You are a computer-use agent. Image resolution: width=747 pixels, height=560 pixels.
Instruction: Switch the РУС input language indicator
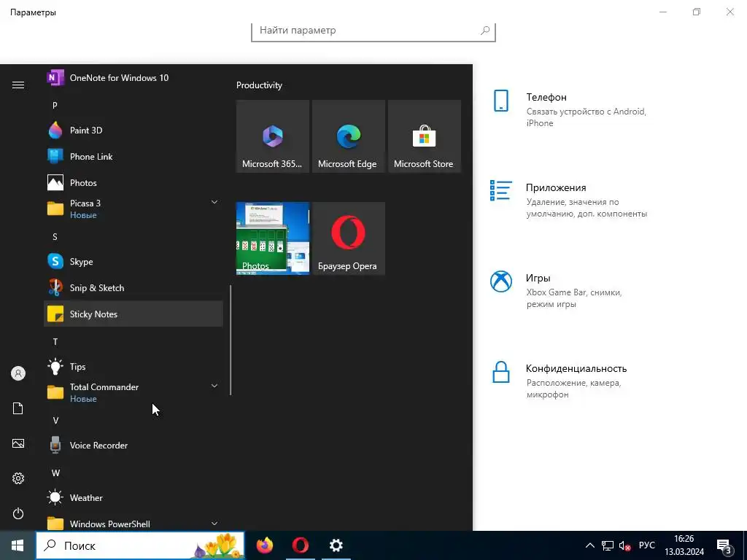pyautogui.click(x=646, y=545)
